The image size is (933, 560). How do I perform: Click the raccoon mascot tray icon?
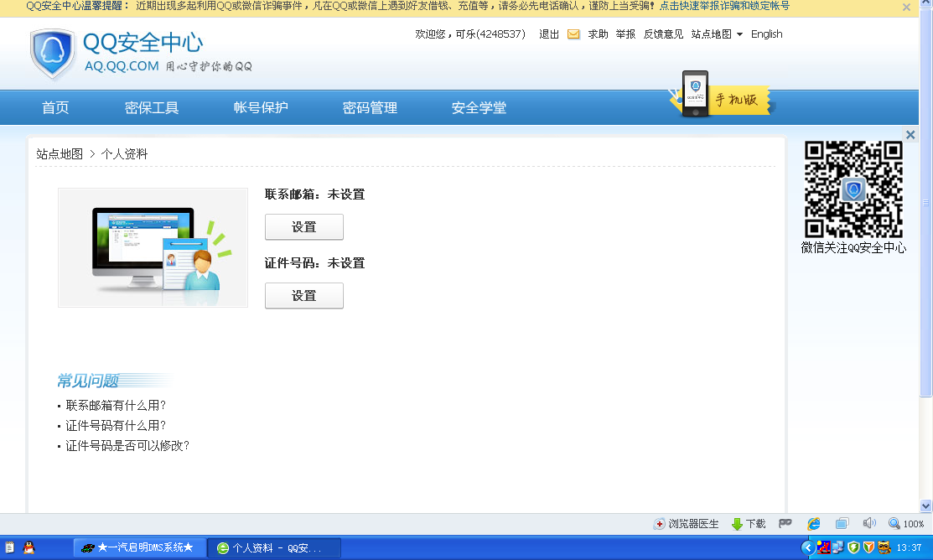[x=884, y=547]
